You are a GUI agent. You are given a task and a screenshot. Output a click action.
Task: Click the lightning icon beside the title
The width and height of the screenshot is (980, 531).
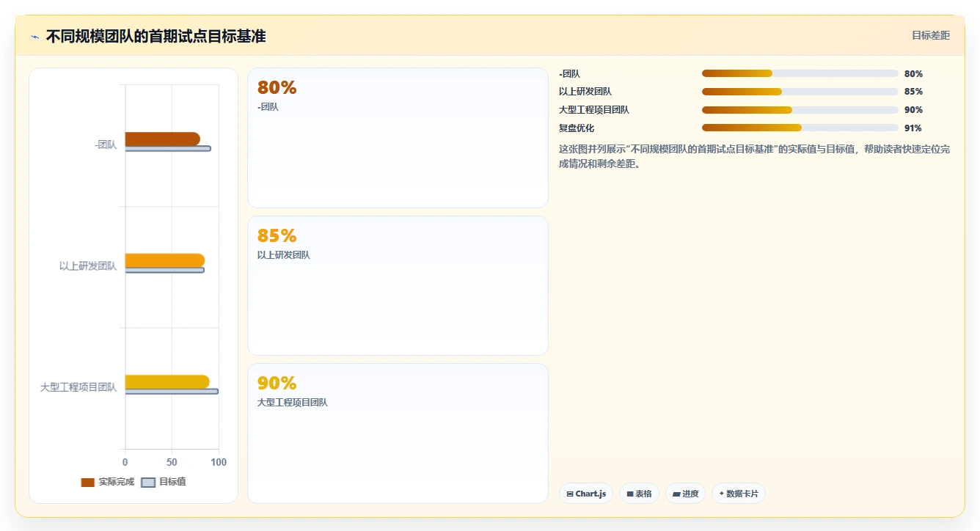pos(34,37)
